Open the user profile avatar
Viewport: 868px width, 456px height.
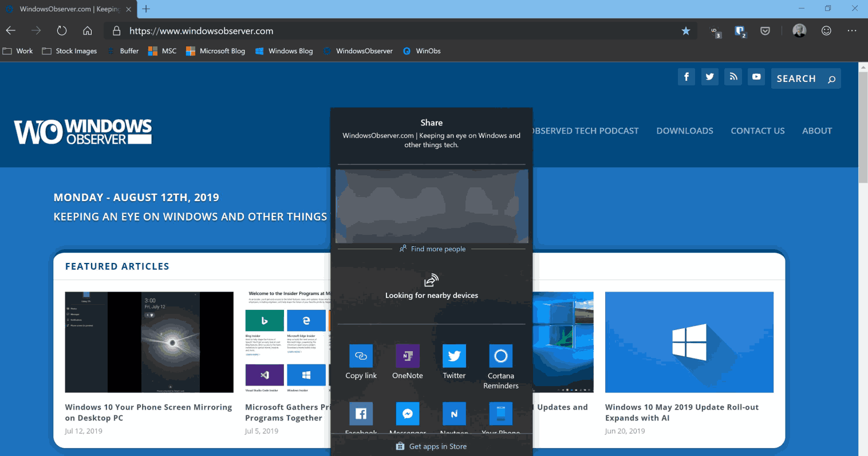799,31
